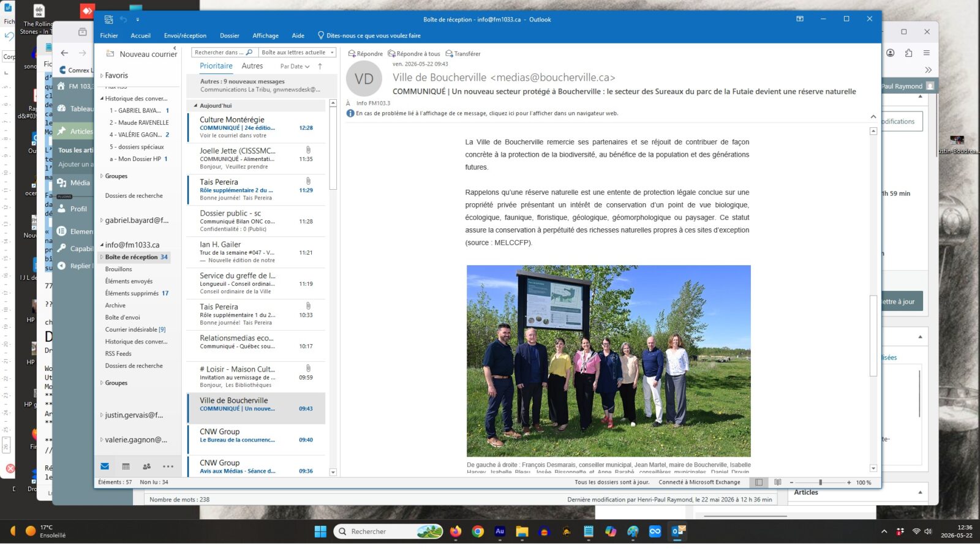The width and height of the screenshot is (980, 551).
Task: Click the 'Rechercher dans' mail search field
Action: pyautogui.click(x=224, y=53)
